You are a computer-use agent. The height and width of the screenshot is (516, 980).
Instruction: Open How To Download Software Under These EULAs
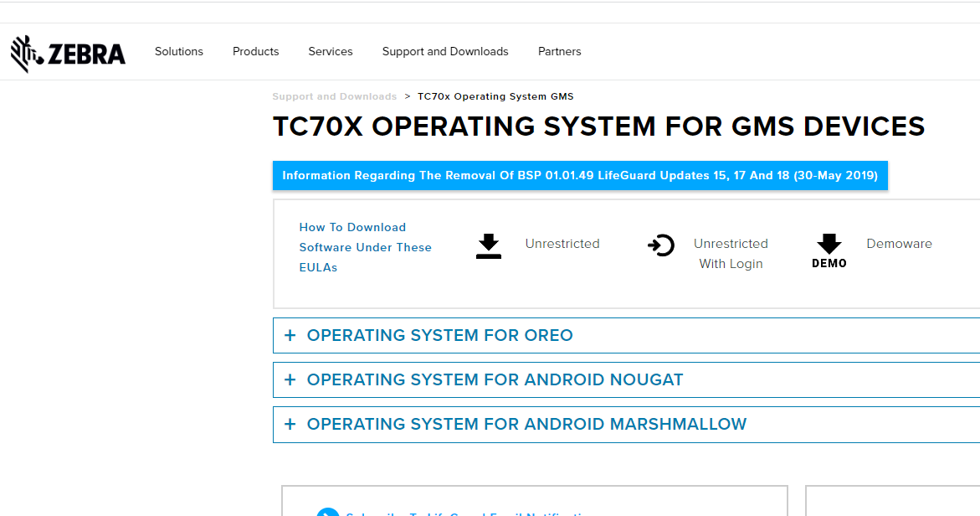tap(365, 247)
